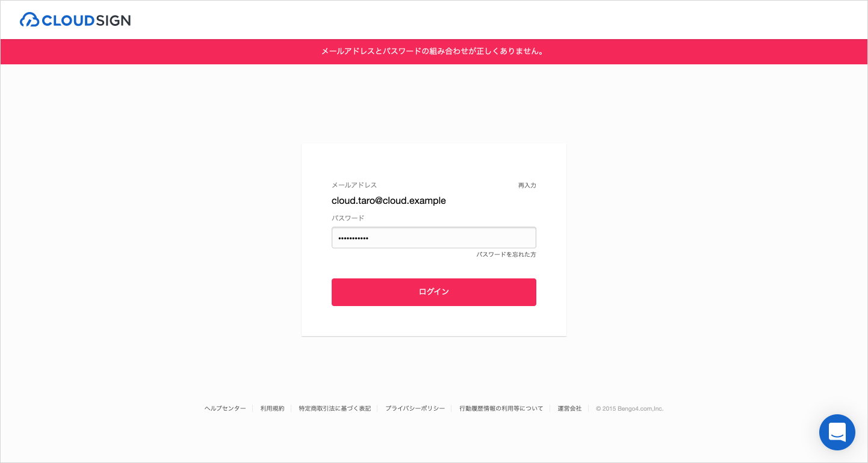Open 利用規約 footer link
Image resolution: width=868 pixels, height=463 pixels.
[273, 408]
